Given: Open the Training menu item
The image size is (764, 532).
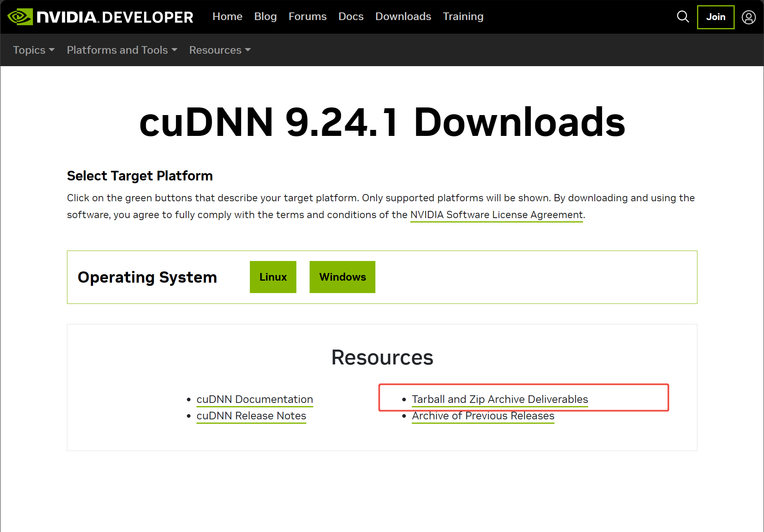Looking at the screenshot, I should click(x=463, y=16).
